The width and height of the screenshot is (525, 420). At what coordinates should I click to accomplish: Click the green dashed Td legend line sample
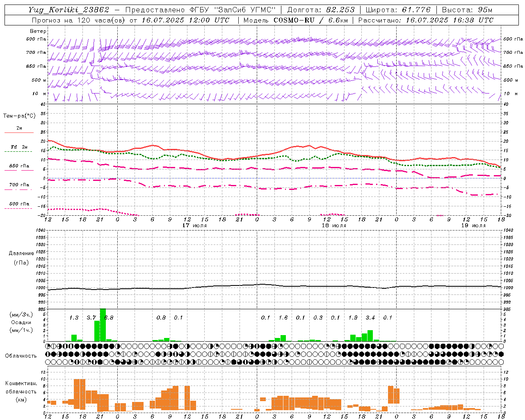coord(18,151)
